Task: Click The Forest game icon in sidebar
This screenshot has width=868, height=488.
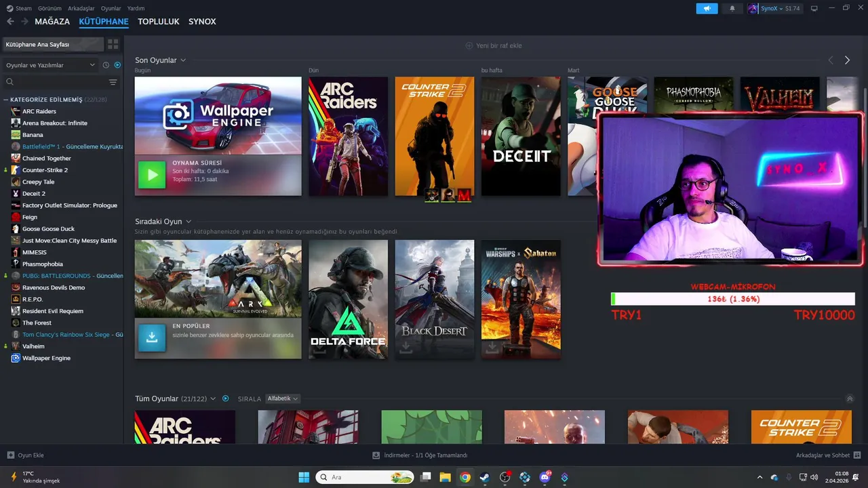Action: coord(16,323)
